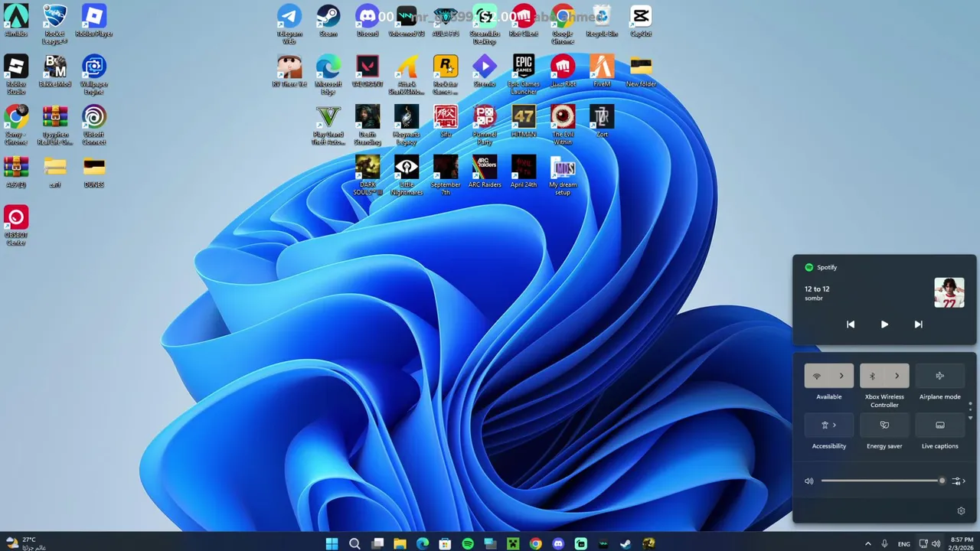Select the Streamlabs Desktop shortcut

click(485, 24)
